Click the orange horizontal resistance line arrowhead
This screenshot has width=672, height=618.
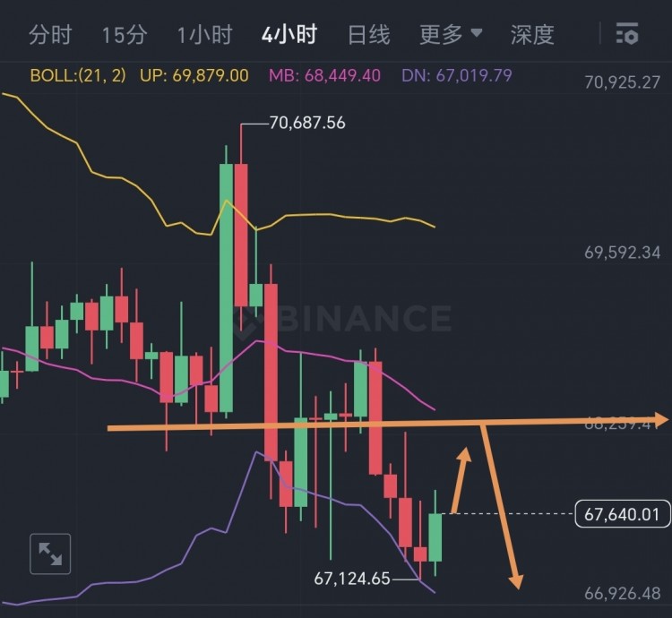click(x=661, y=419)
